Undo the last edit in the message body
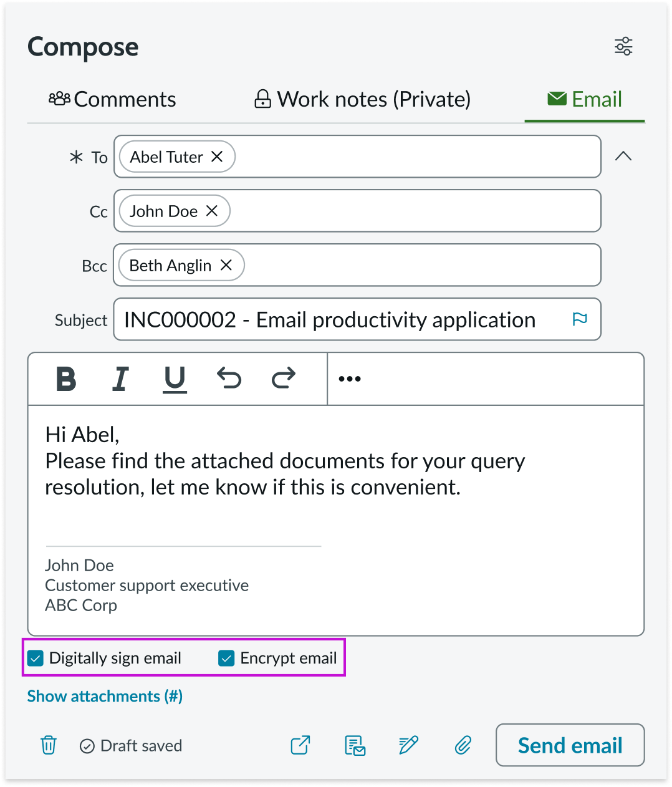This screenshot has width=672, height=787. [x=229, y=379]
